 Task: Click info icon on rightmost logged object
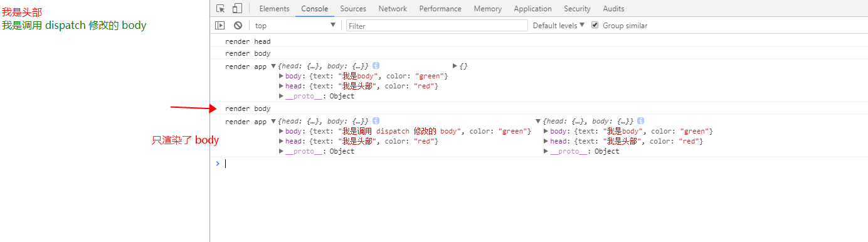click(641, 121)
